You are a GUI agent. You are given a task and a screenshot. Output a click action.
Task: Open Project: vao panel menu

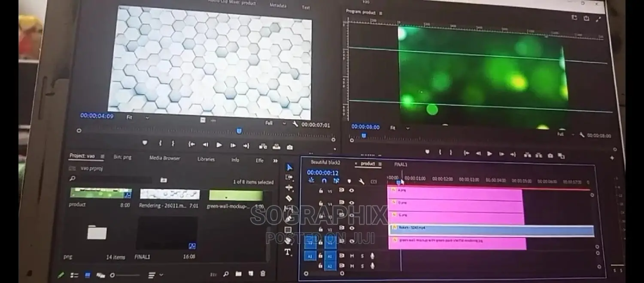(x=102, y=156)
